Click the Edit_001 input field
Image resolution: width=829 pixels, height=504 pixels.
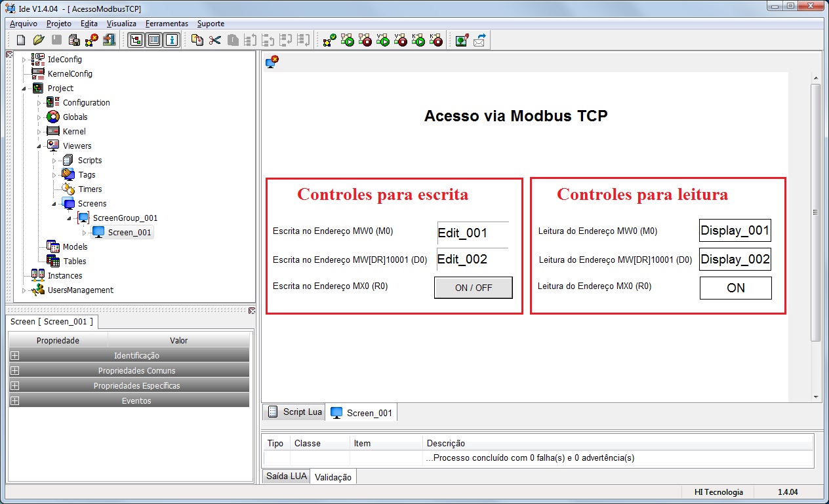(x=473, y=233)
